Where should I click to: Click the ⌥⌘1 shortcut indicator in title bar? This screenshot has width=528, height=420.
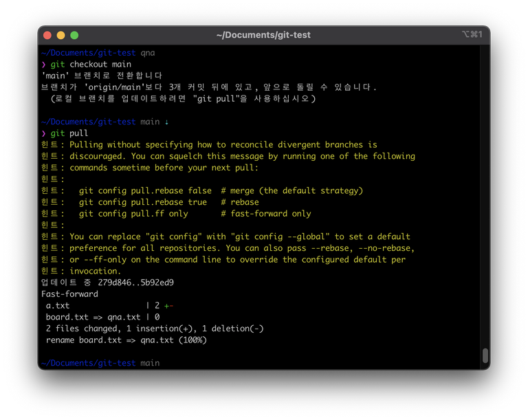(x=472, y=34)
